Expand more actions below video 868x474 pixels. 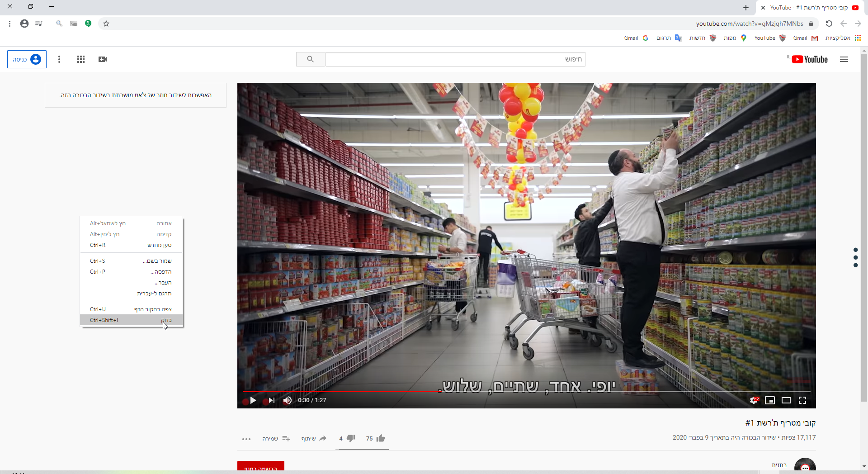click(x=246, y=439)
